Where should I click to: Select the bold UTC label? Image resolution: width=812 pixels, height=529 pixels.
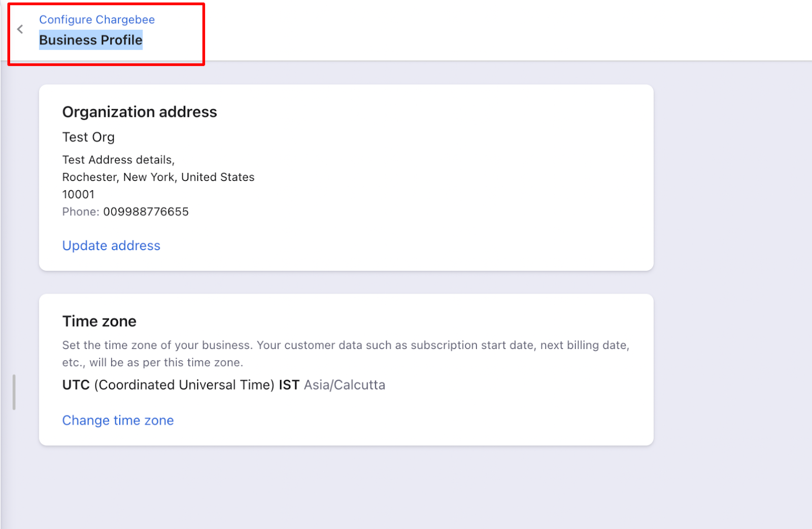(76, 385)
